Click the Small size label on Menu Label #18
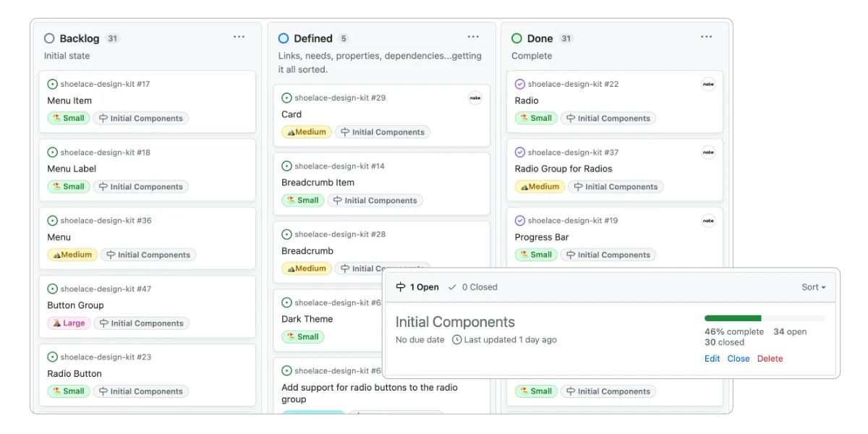The width and height of the screenshot is (868, 434). point(68,186)
